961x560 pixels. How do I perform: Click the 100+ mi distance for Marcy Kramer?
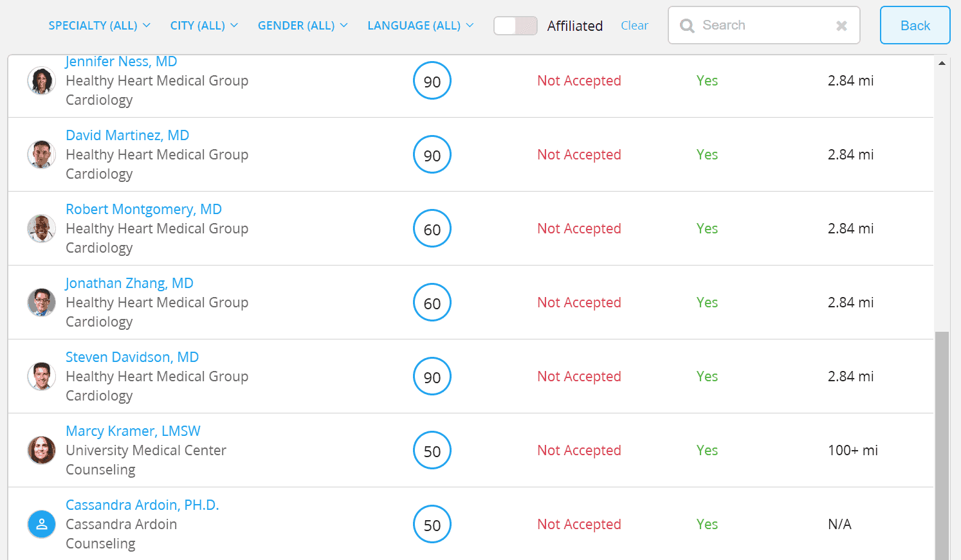pyautogui.click(x=852, y=451)
